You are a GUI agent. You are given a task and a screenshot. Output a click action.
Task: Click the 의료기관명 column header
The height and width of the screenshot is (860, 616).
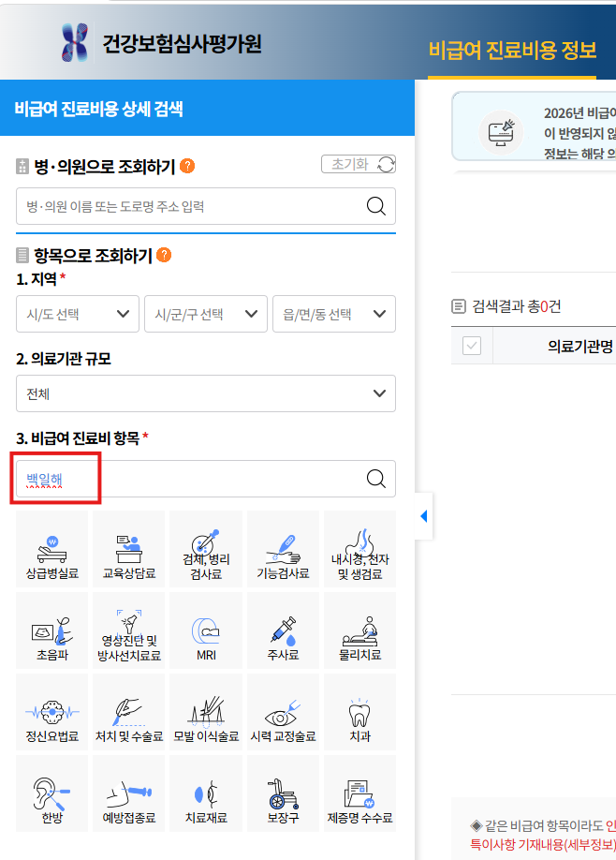pos(580,346)
